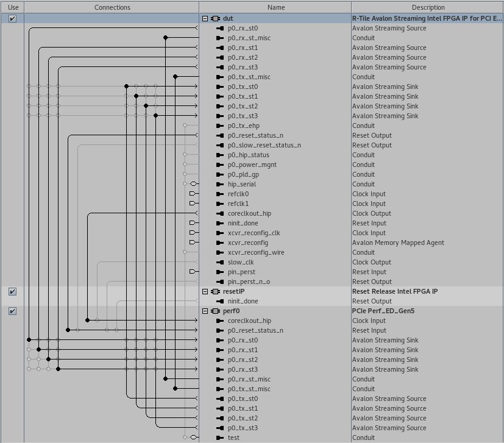Viewport: 504px width, 443px height.
Task: Click the Use column header
Action: (13, 7)
